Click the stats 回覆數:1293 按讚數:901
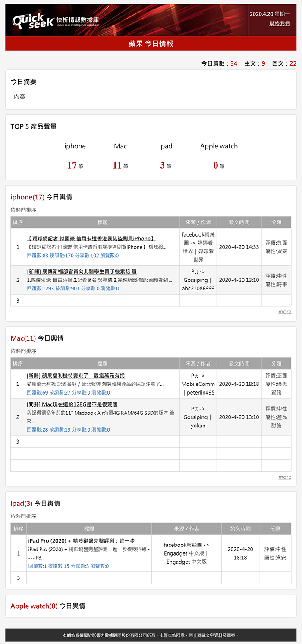The width and height of the screenshot is (302, 644). 73,288
